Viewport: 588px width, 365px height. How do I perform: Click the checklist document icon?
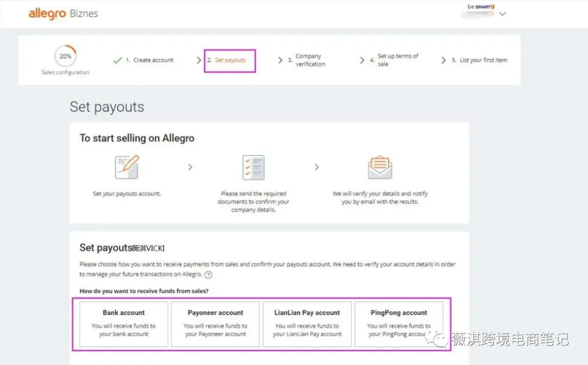pos(254,167)
